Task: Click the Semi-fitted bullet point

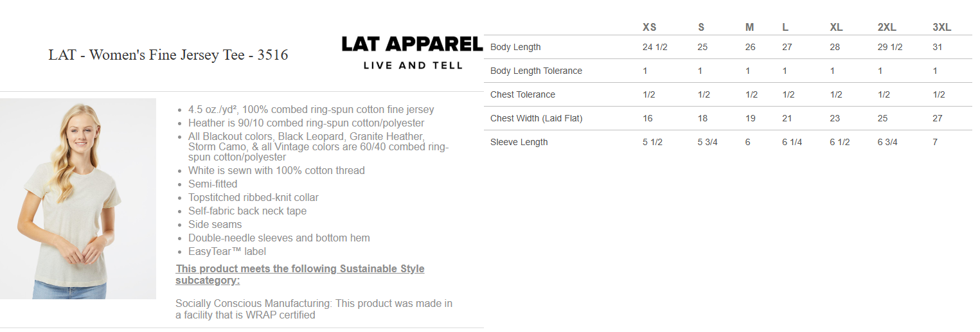Action: point(213,184)
